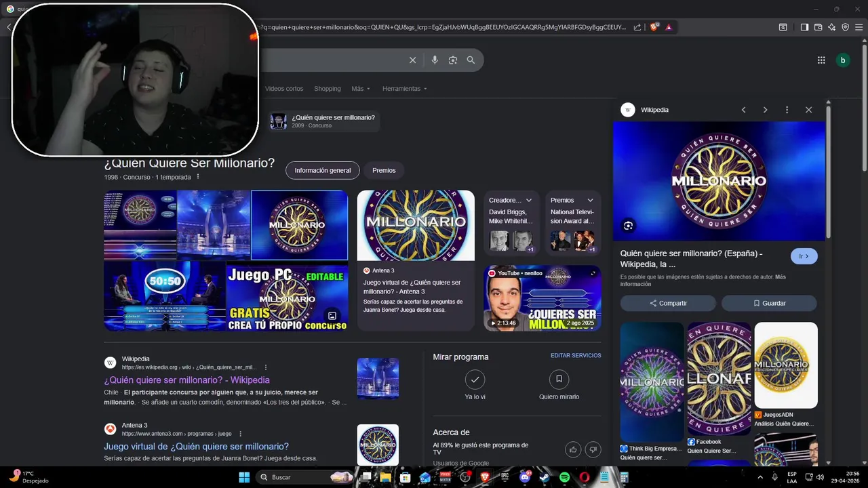Open the 'Más' search filter dropdown
Screen dimensions: 868x488
[361, 89]
